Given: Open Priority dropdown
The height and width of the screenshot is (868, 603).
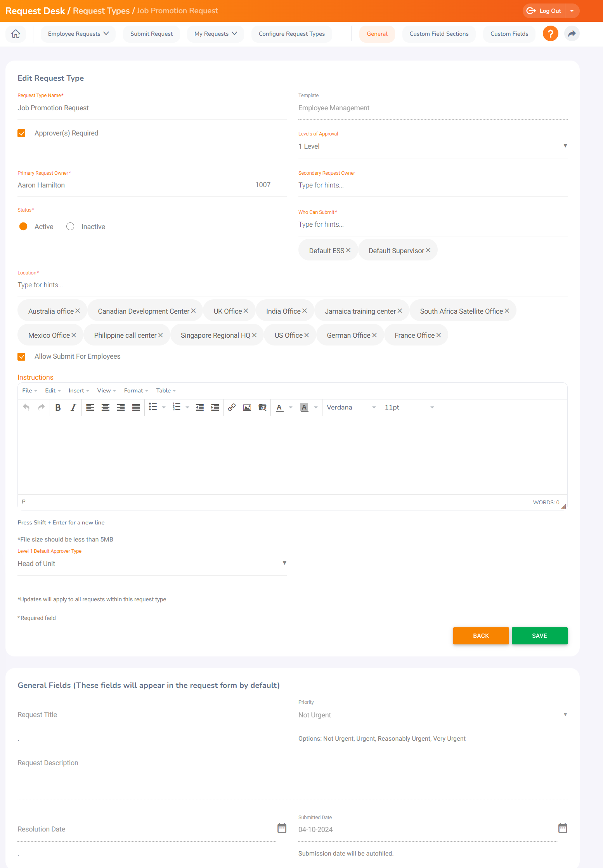Looking at the screenshot, I should click(433, 715).
